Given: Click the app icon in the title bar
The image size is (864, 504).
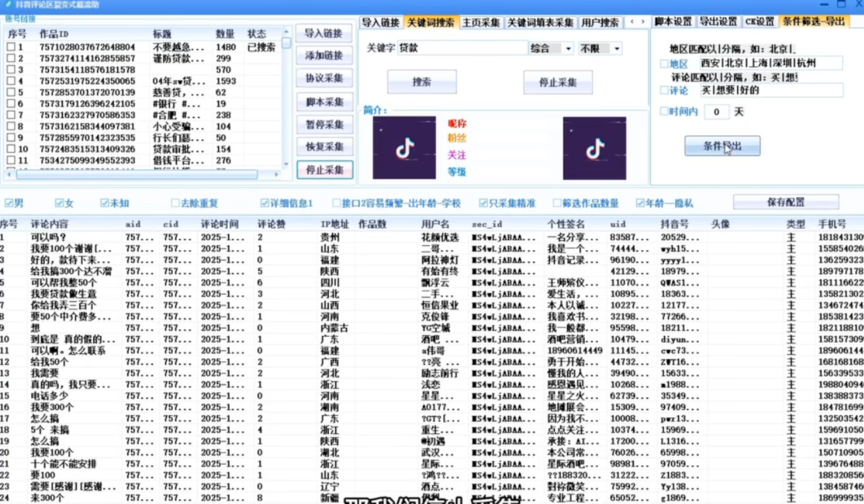Looking at the screenshot, I should [x=7, y=5].
